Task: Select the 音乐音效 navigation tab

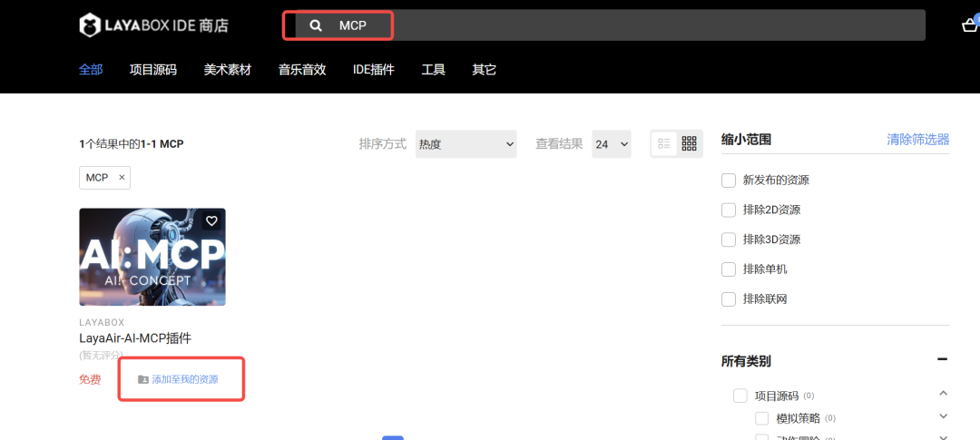Action: (302, 69)
